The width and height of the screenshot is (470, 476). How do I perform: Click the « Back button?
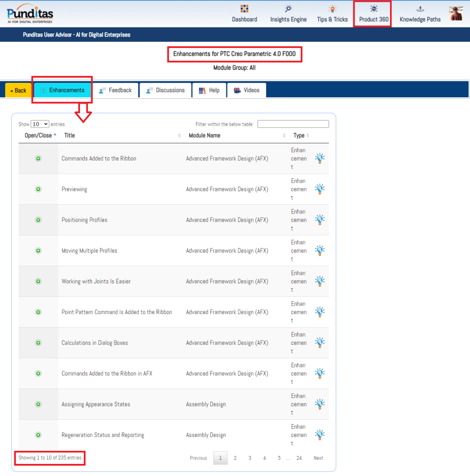[19, 91]
